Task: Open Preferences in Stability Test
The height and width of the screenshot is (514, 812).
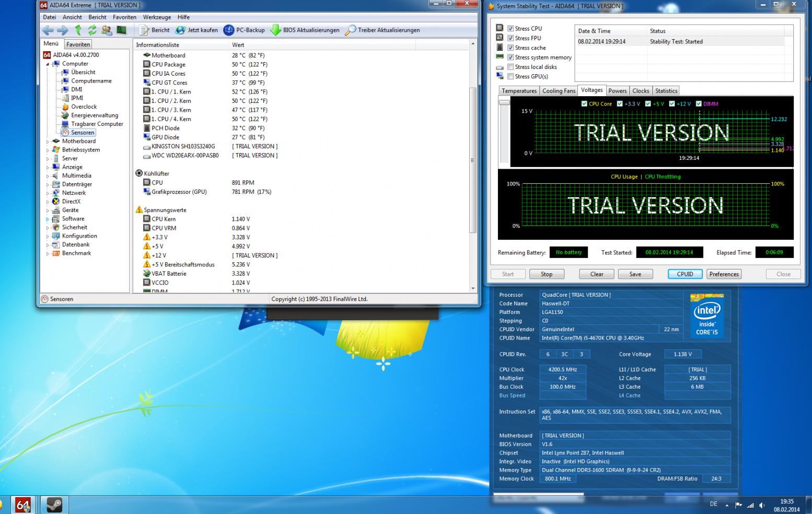Action: coord(724,274)
